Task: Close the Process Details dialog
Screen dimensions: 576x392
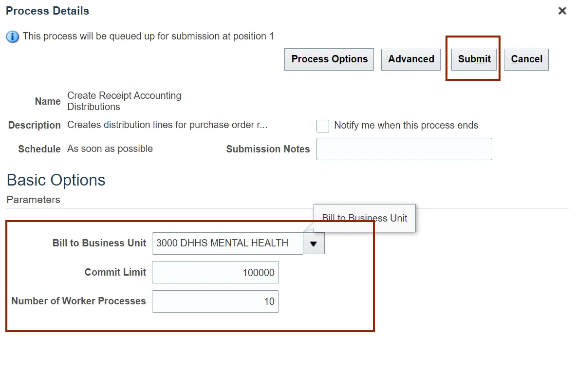Action: (562, 11)
